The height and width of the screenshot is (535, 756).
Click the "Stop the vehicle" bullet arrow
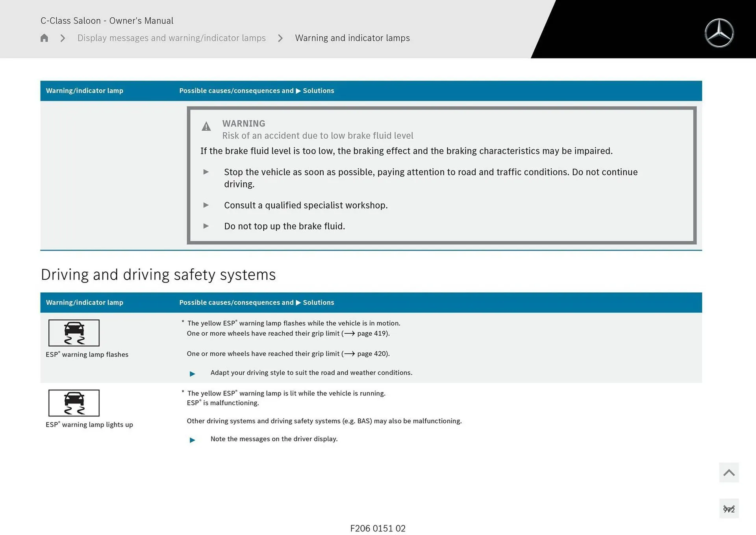tap(206, 172)
